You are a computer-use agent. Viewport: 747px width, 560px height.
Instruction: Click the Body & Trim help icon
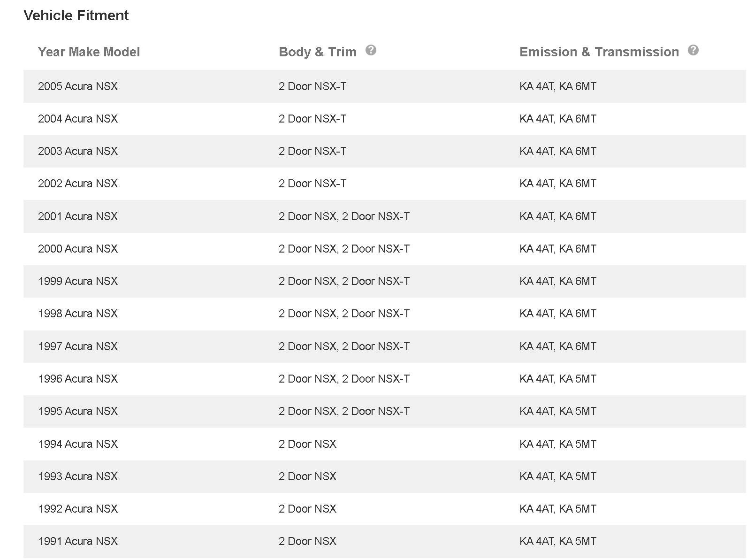tap(371, 50)
